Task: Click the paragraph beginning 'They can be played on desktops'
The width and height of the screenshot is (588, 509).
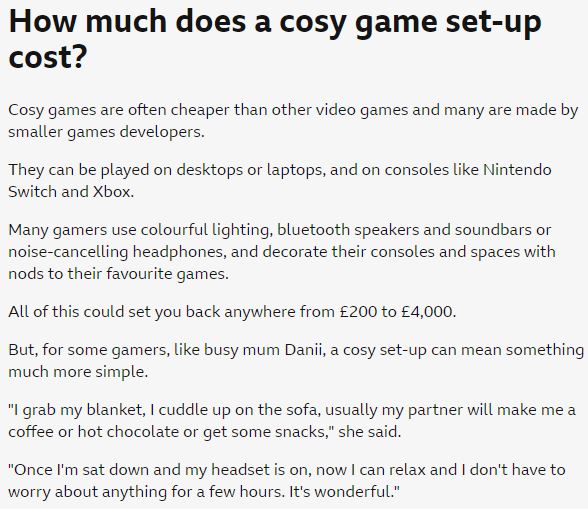Action: pos(280,180)
